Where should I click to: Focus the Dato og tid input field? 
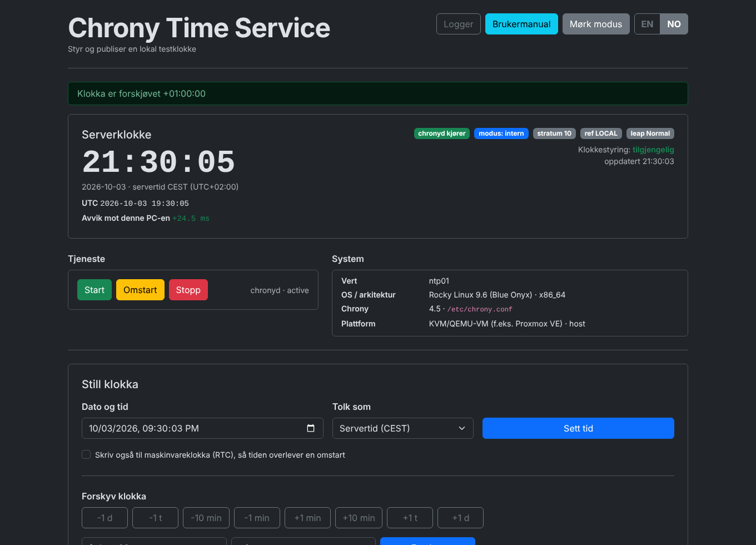[x=202, y=428]
